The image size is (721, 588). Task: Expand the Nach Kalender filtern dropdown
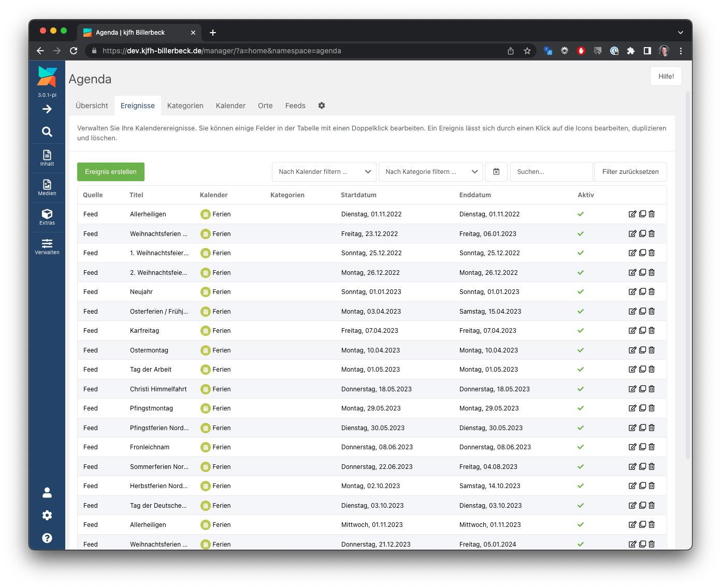pos(324,172)
